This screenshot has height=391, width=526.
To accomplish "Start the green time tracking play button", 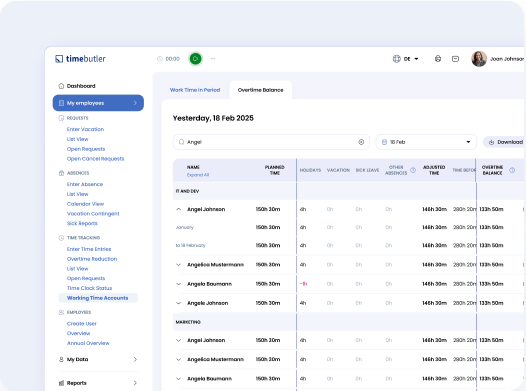I will (x=196, y=59).
